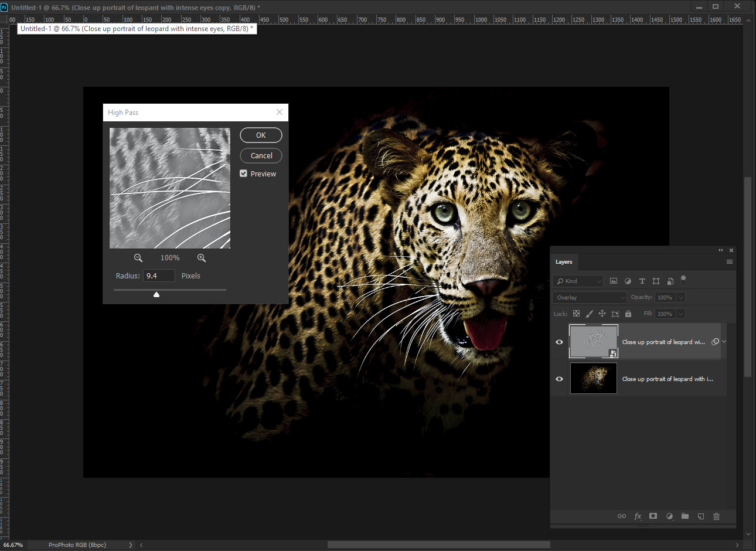Open the Layers tab

tap(564, 262)
